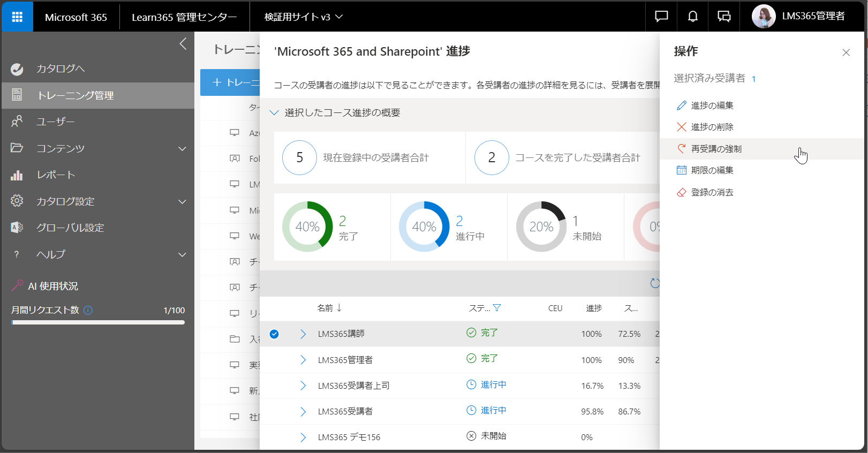The height and width of the screenshot is (453, 868).
Task: Click the gray 20% 未開始 donut chart
Action: tap(541, 227)
